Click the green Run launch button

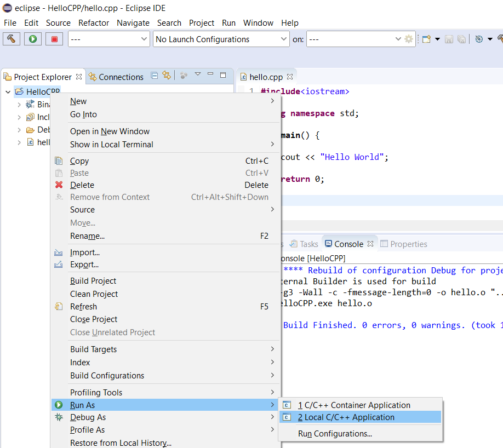33,39
